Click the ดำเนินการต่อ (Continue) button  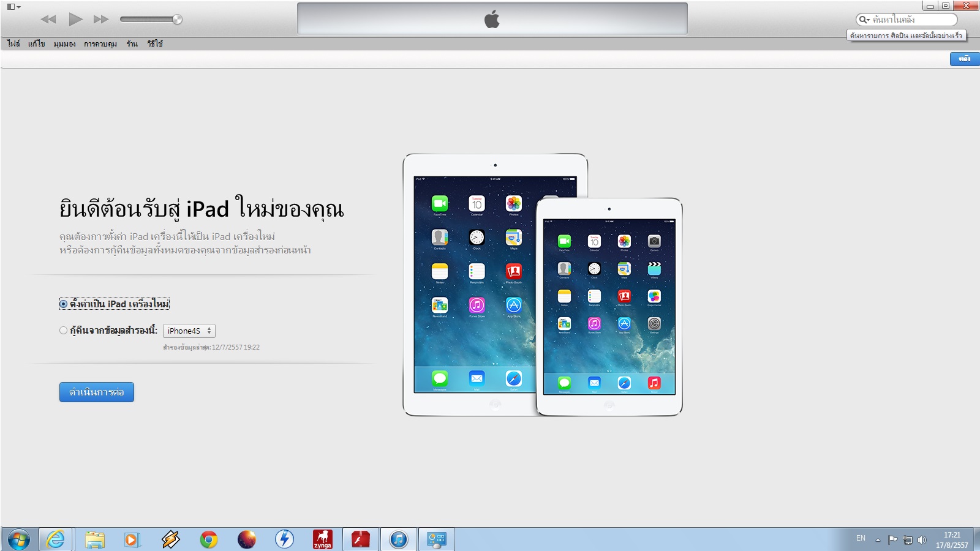pyautogui.click(x=97, y=392)
